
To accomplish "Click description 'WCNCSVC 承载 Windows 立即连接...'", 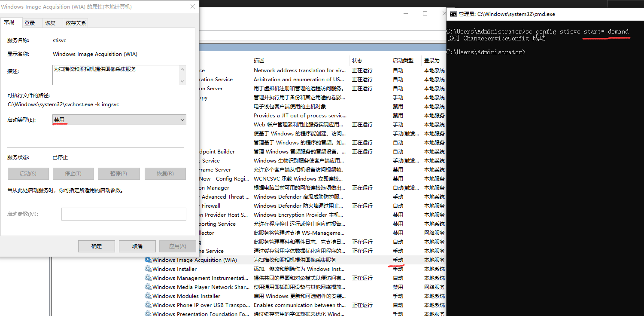I will point(299,179).
